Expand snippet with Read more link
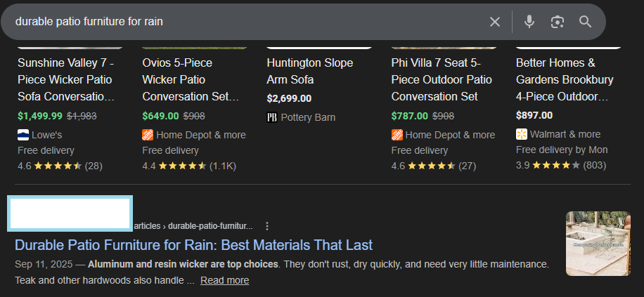644x297 pixels. point(224,280)
